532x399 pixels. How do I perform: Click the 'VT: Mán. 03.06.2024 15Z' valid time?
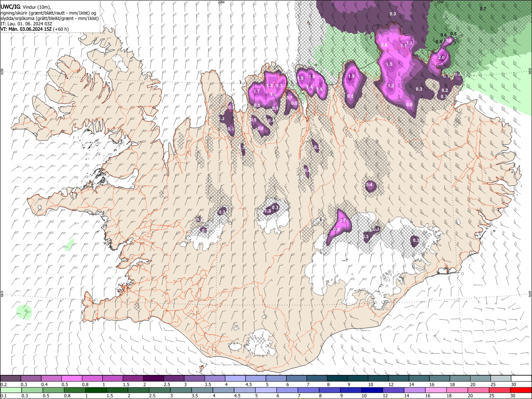point(26,29)
